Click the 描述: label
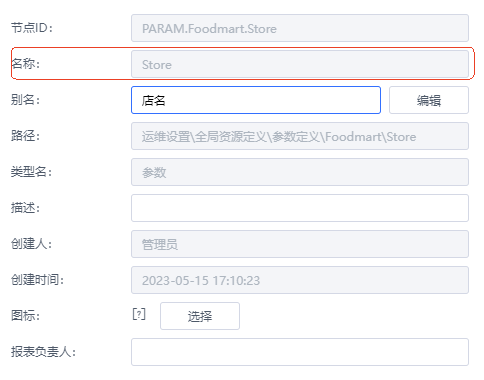 [25, 208]
